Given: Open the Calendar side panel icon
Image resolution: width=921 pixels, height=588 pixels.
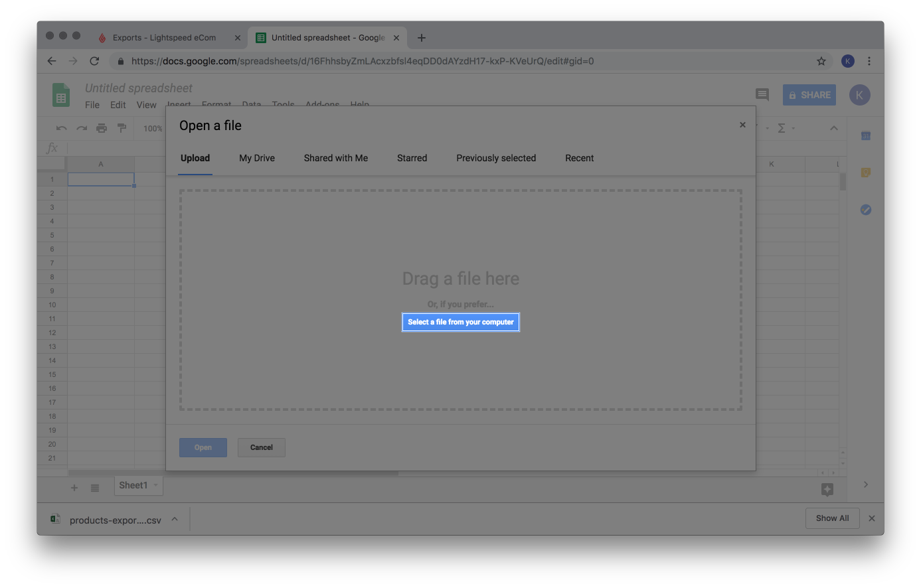Looking at the screenshot, I should 866,135.
